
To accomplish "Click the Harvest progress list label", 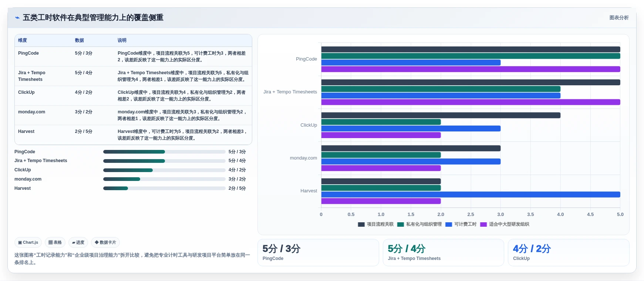I will coord(23,188).
